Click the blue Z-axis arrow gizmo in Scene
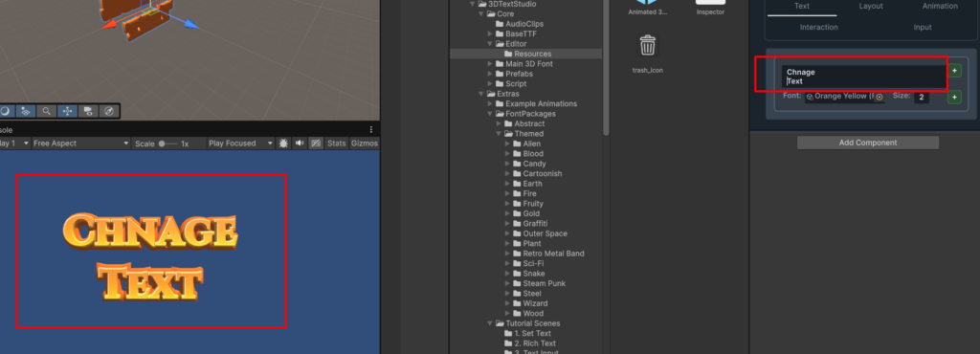This screenshot has width=980, height=354. click(x=190, y=25)
